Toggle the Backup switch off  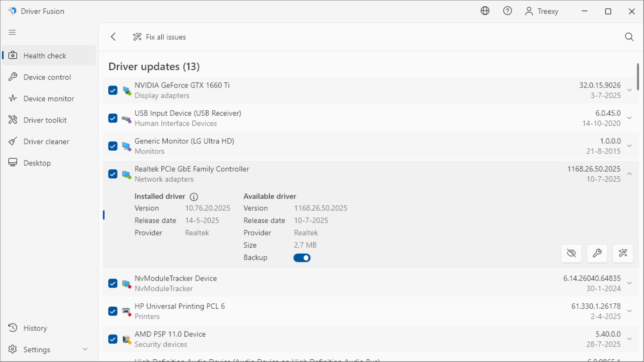302,258
